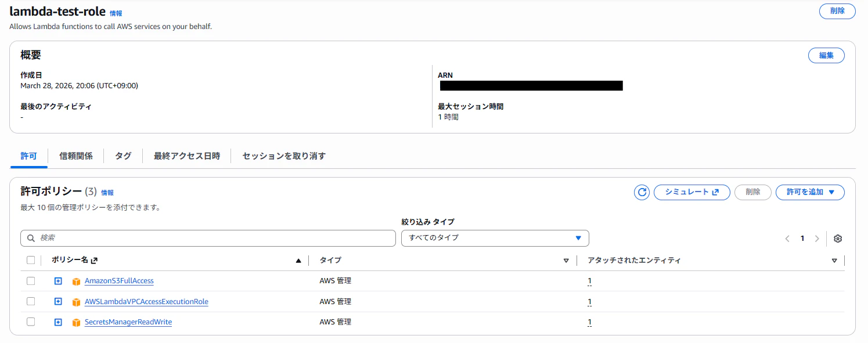
Task: Click the ポリシー名 column header
Action: pyautogui.click(x=70, y=260)
